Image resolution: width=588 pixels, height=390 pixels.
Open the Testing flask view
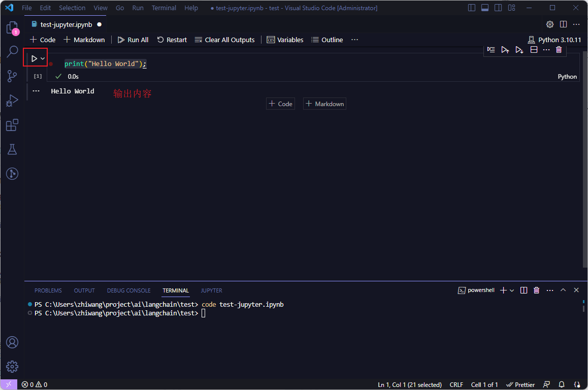(x=12, y=149)
